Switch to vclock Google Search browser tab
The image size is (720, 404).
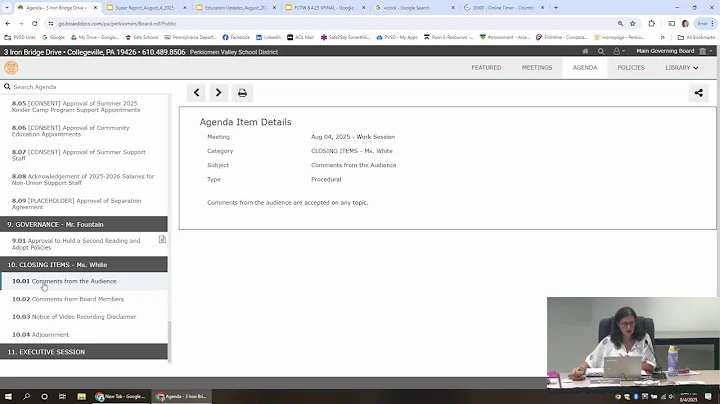click(x=415, y=8)
